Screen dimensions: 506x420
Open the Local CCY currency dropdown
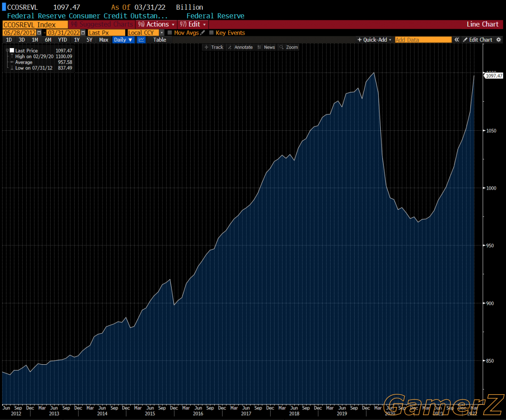pos(161,32)
